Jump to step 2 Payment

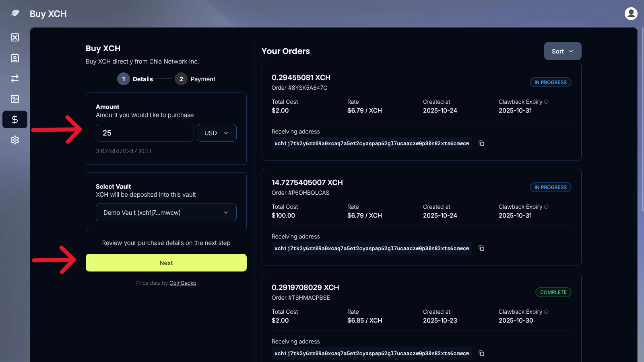click(181, 79)
